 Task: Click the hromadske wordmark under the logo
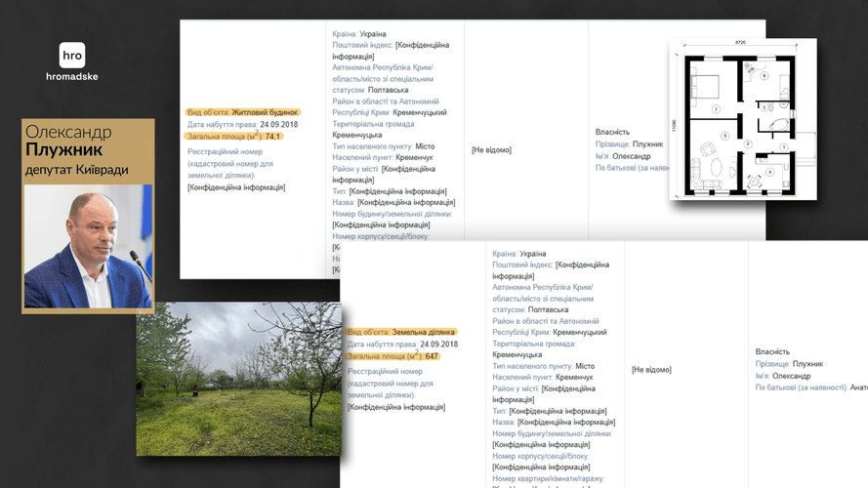coord(72,76)
